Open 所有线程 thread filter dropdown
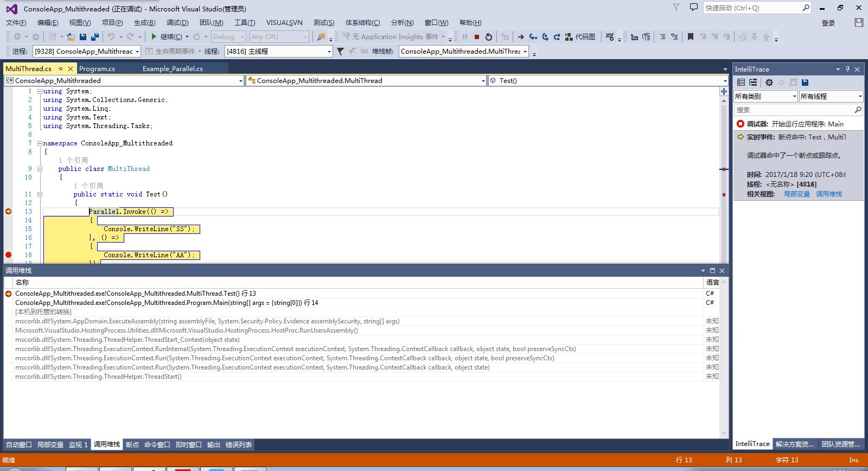Viewport: 868px width, 471px height. point(831,96)
